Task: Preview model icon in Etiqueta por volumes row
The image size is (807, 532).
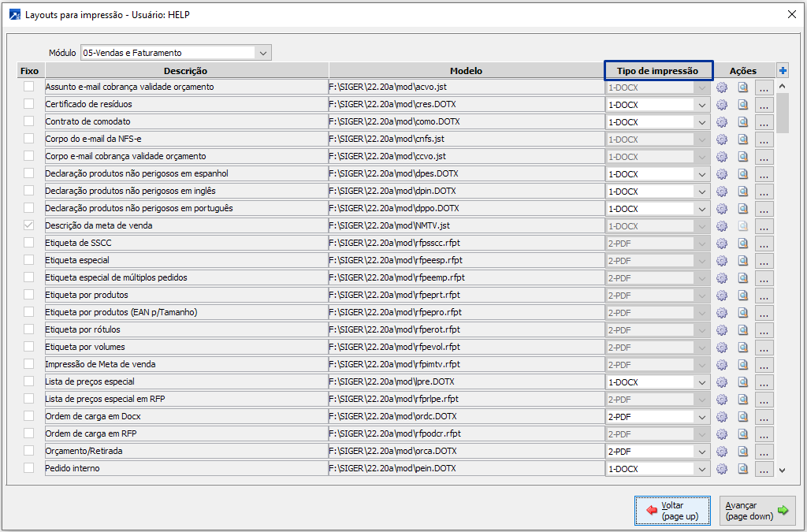Action: pyautogui.click(x=742, y=348)
